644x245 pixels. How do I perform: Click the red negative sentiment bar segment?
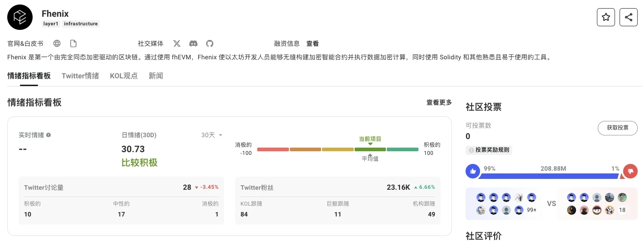[x=273, y=149]
